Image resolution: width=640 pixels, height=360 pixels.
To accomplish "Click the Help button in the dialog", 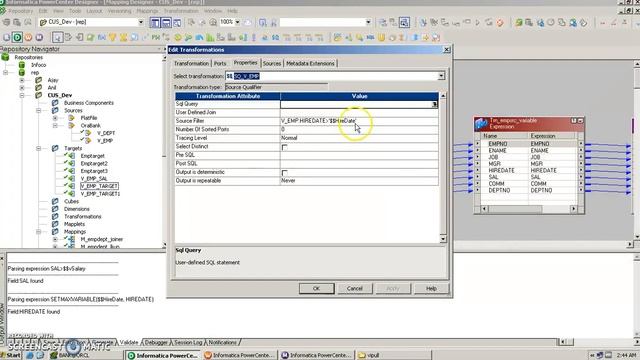I will 431,289.
